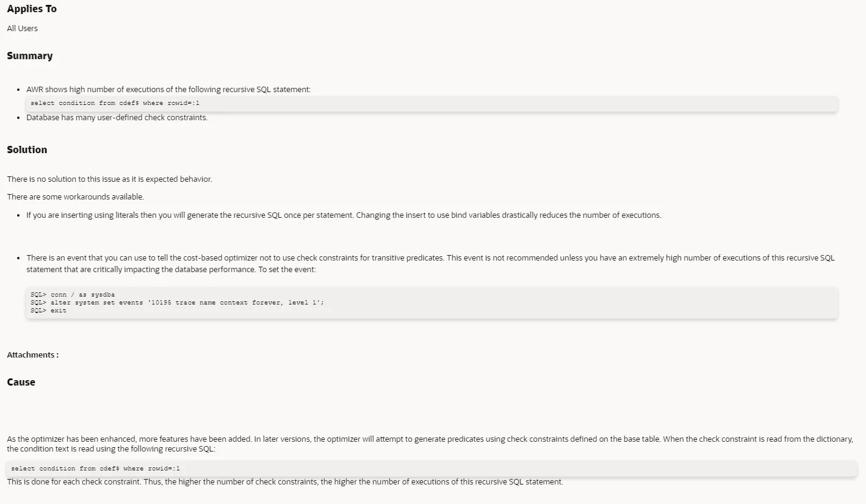Click the cdef$ code block under Cause

pos(432,469)
